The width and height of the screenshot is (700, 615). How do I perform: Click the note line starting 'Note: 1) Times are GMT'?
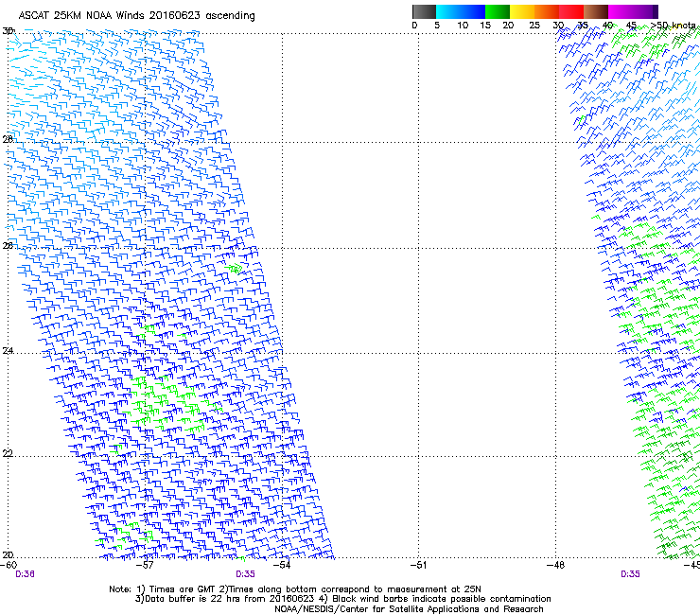(295, 589)
